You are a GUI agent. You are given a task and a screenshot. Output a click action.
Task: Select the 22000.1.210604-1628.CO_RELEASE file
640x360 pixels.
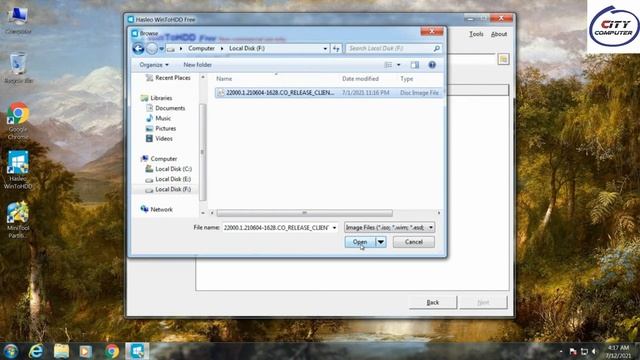point(329,93)
